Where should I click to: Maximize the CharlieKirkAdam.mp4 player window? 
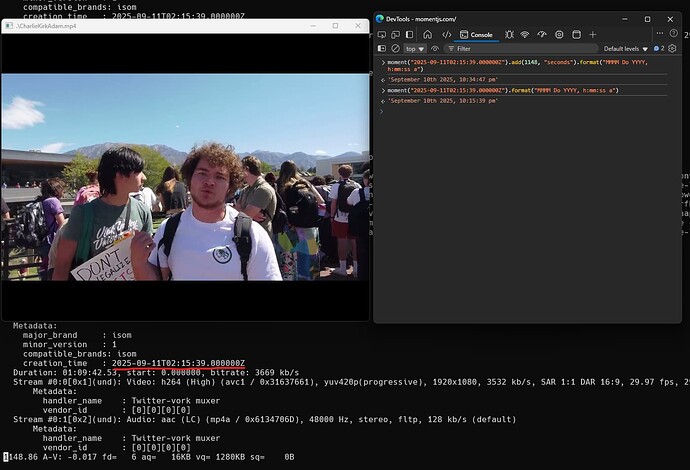click(x=335, y=26)
